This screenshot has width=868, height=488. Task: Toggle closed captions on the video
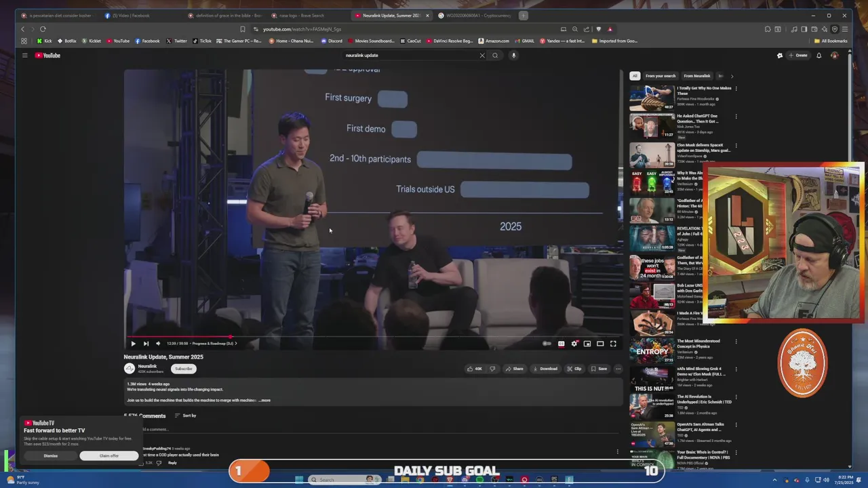tap(561, 344)
